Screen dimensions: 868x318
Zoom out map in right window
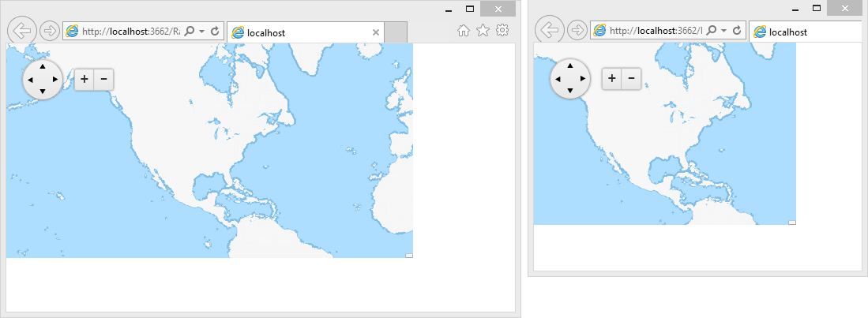[631, 79]
